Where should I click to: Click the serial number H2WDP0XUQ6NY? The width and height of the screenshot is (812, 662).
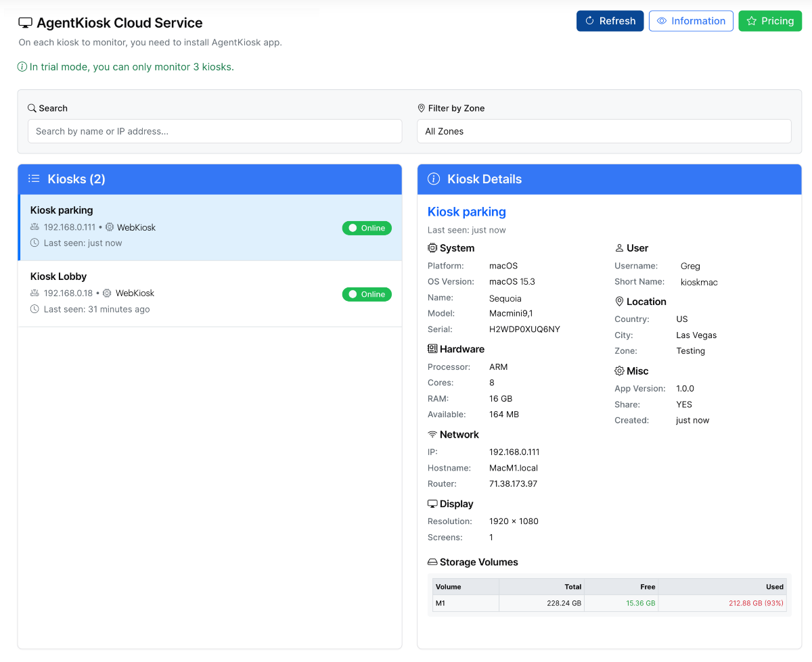pyautogui.click(x=524, y=329)
